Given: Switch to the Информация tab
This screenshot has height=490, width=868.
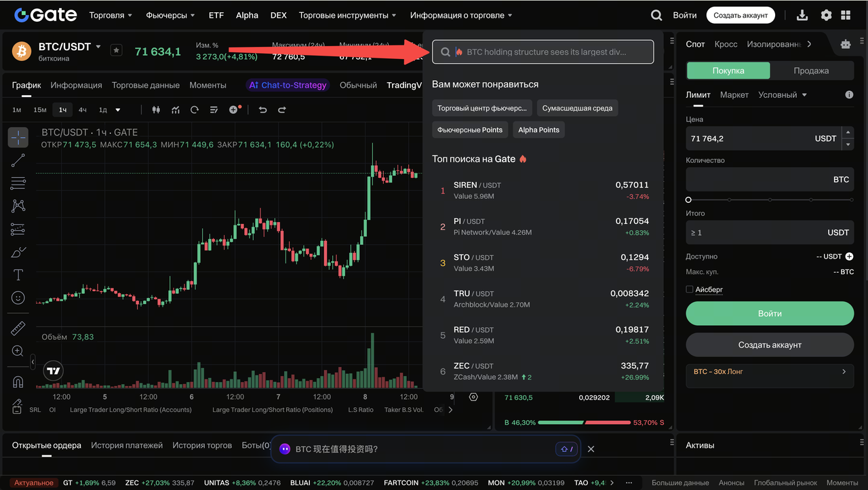Looking at the screenshot, I should click(76, 85).
